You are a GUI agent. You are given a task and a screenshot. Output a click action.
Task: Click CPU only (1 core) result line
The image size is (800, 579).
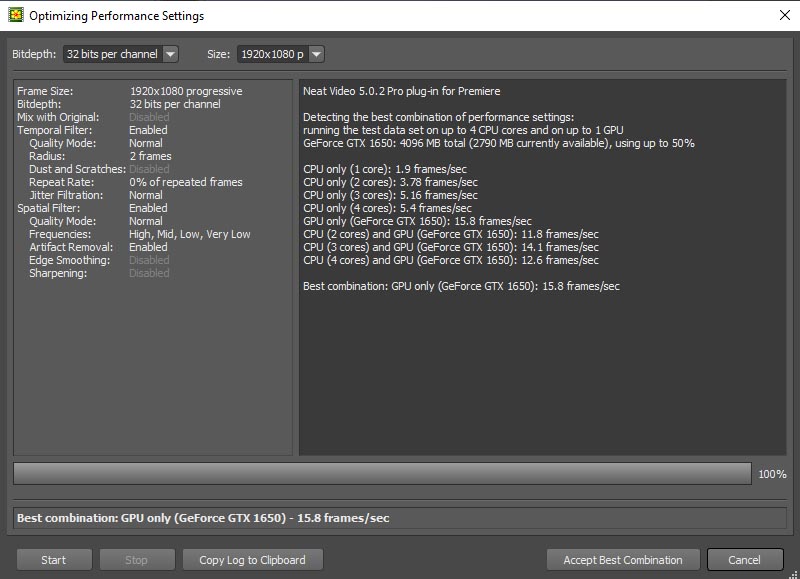coord(385,169)
